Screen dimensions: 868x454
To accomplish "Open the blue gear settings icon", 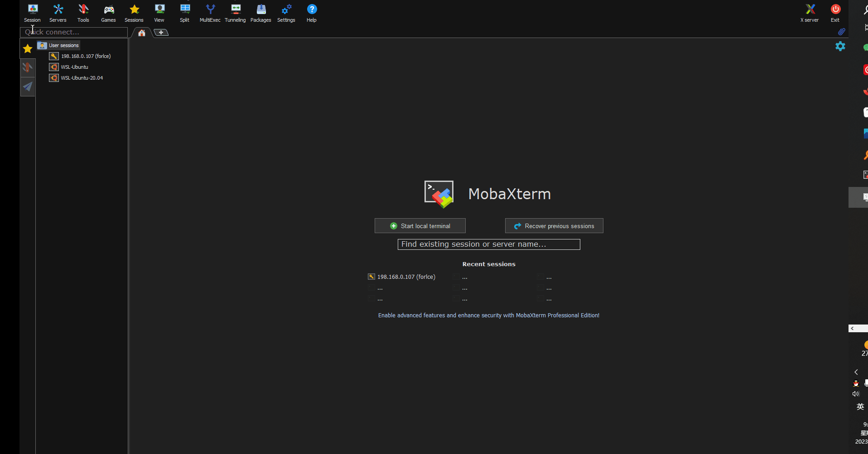I will pos(840,46).
